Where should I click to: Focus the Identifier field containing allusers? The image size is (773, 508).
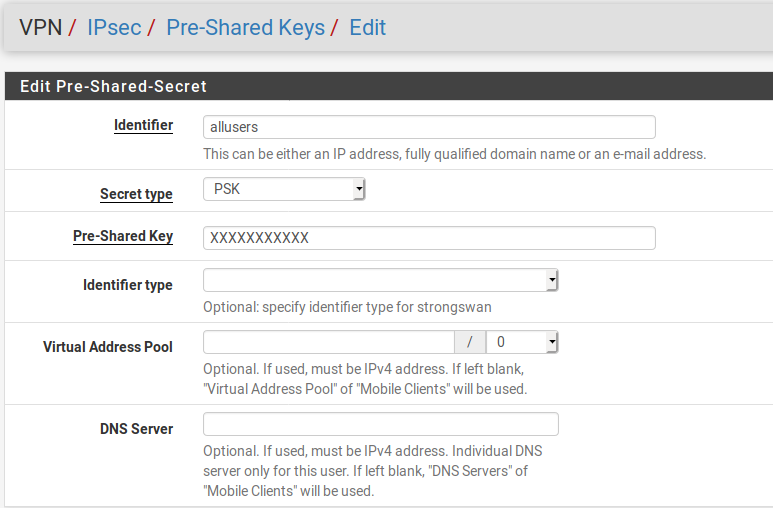[429, 127]
